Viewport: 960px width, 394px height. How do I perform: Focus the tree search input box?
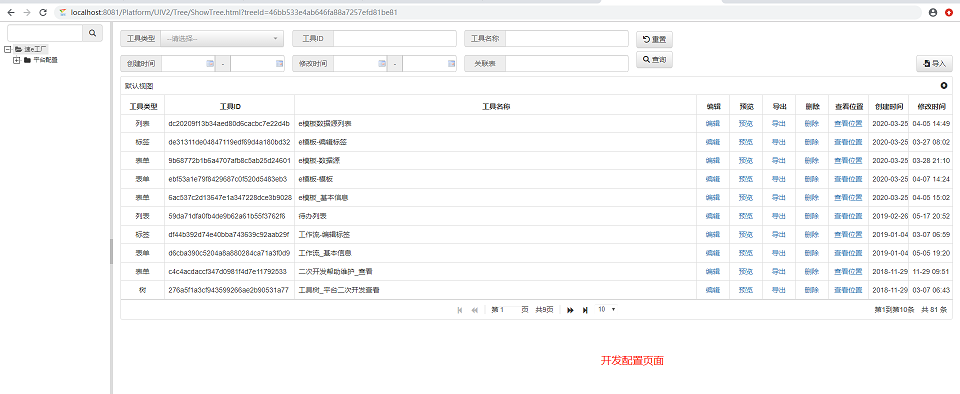coord(45,33)
